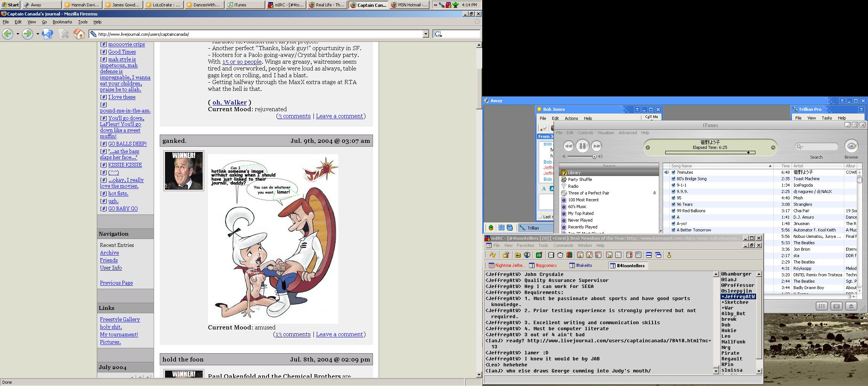
Task: Click mIRC DCC chat icon
Action: (x=589, y=255)
